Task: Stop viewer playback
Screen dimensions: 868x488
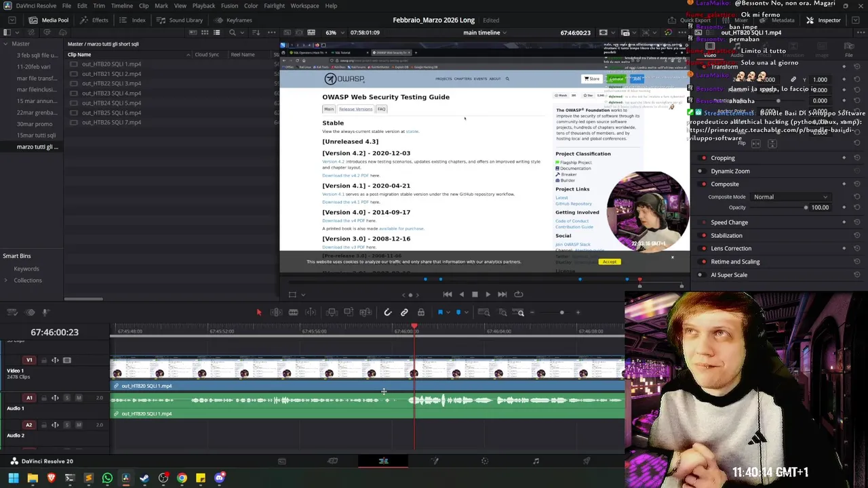Action: click(475, 294)
